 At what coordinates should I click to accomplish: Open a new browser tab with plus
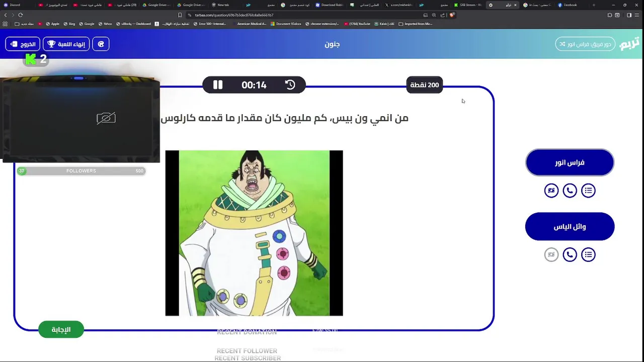pyautogui.click(x=594, y=5)
